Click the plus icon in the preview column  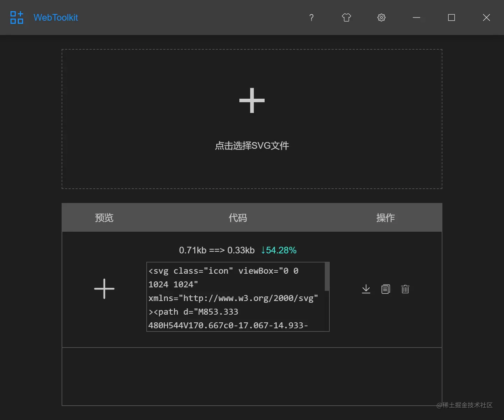tap(104, 289)
